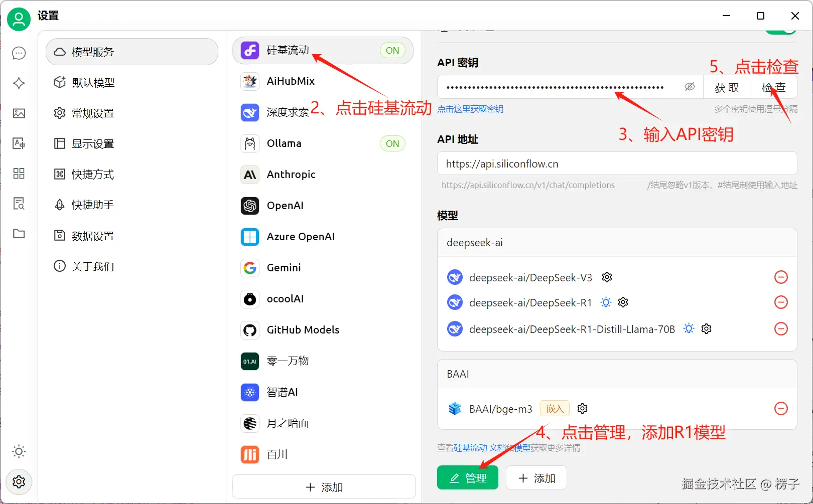
Task: Click the 嵌入 tag on BAAI/bge-m3
Action: click(x=555, y=409)
